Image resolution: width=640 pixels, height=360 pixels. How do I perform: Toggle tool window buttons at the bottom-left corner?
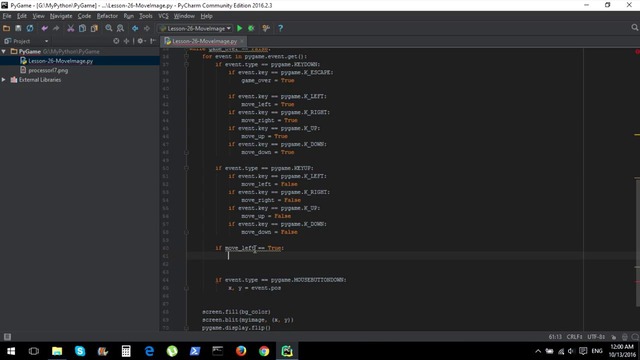coord(7,337)
